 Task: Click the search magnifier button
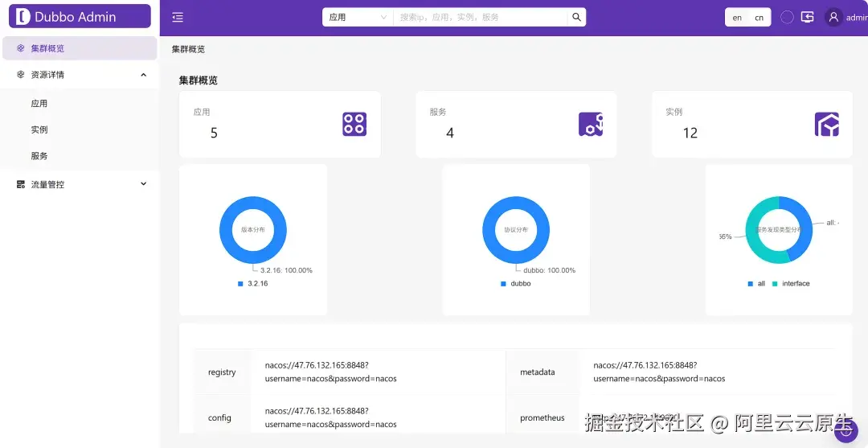[x=576, y=17]
